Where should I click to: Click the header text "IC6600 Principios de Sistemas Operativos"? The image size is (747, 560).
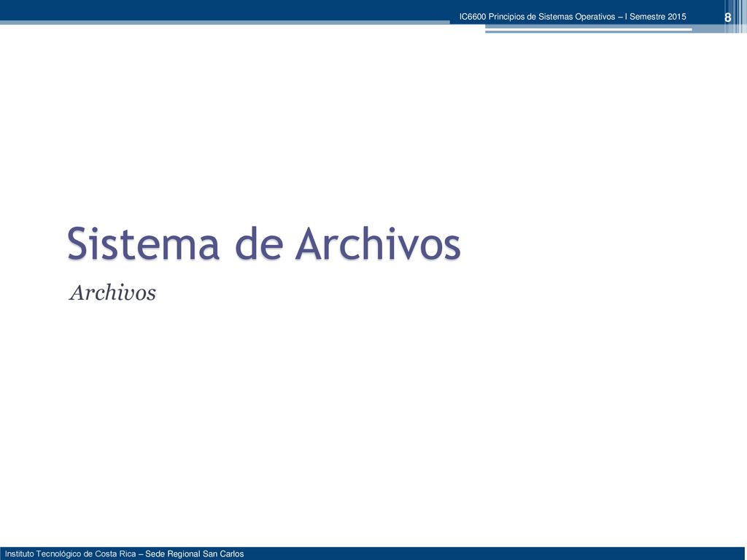(x=538, y=17)
